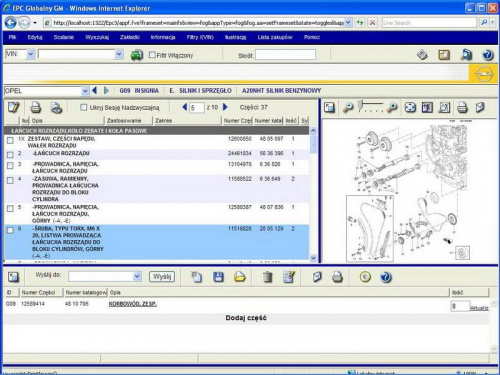Check the box for row 6 ŚRUBA, TYPU TORX
The height and width of the screenshot is (375, 500).
point(10,230)
